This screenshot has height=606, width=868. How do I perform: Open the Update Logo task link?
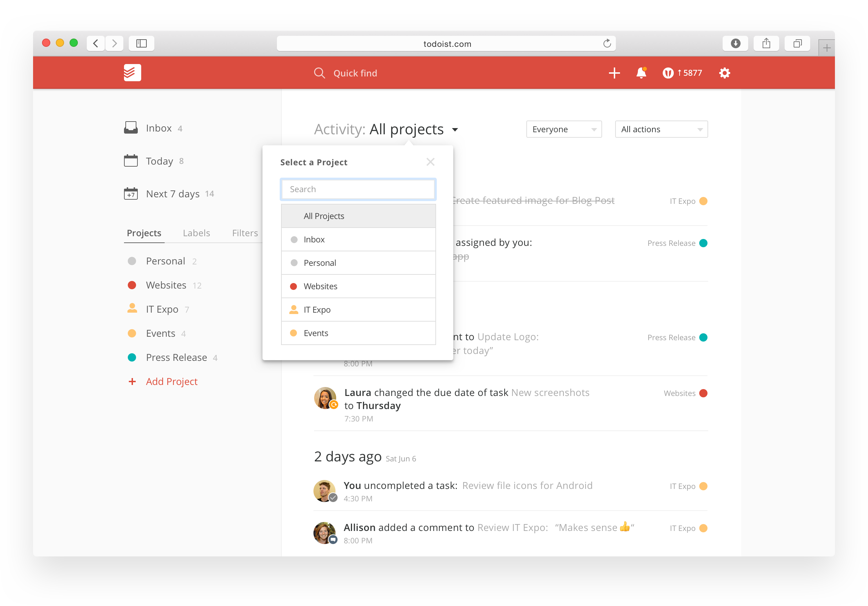click(508, 337)
